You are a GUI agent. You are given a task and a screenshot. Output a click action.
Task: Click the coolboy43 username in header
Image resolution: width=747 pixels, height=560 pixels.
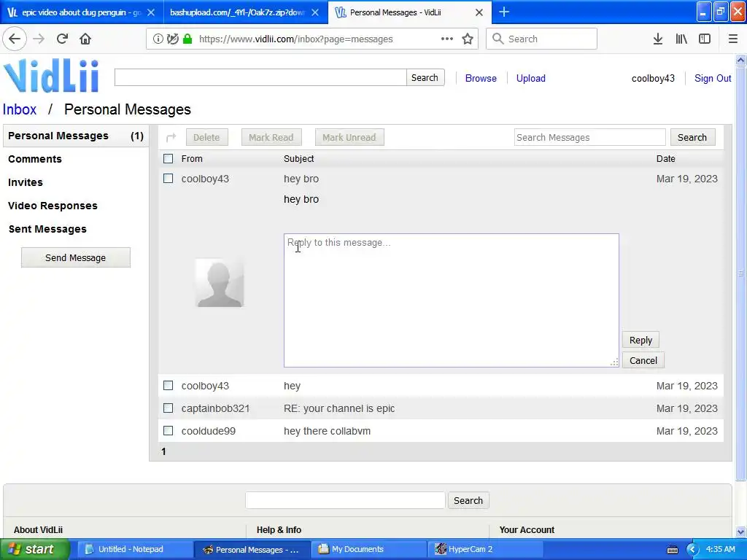tap(653, 79)
